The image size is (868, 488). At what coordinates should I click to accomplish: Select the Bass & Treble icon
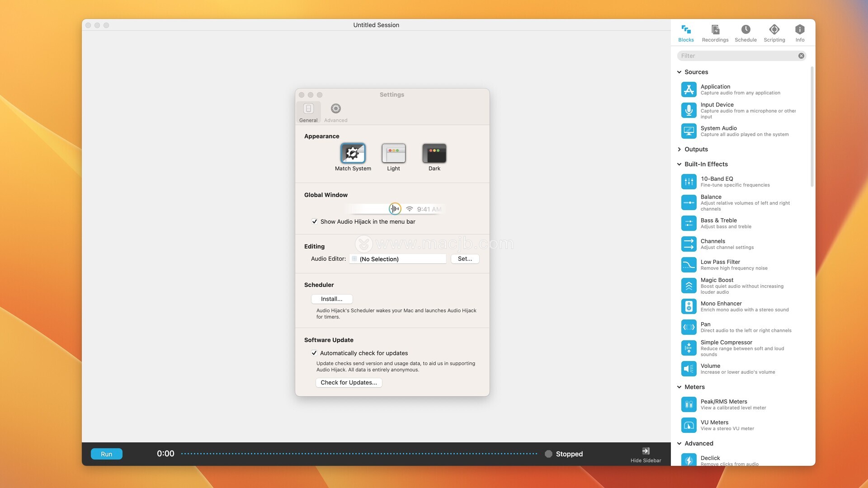pyautogui.click(x=689, y=223)
